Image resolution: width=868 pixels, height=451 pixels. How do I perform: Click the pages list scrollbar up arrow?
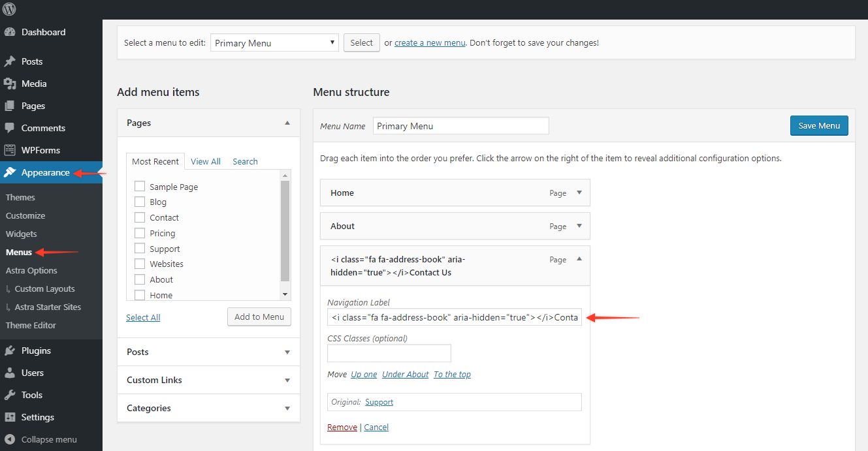click(285, 176)
